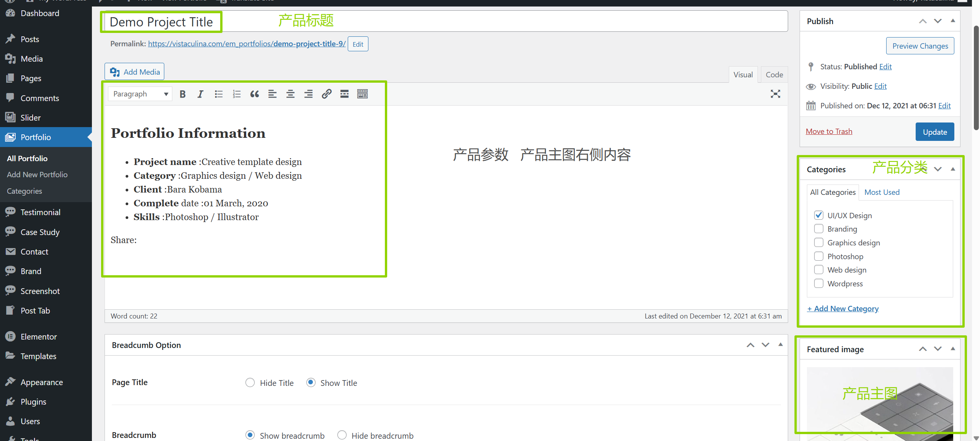Check the Branding category checkbox

pyautogui.click(x=818, y=229)
